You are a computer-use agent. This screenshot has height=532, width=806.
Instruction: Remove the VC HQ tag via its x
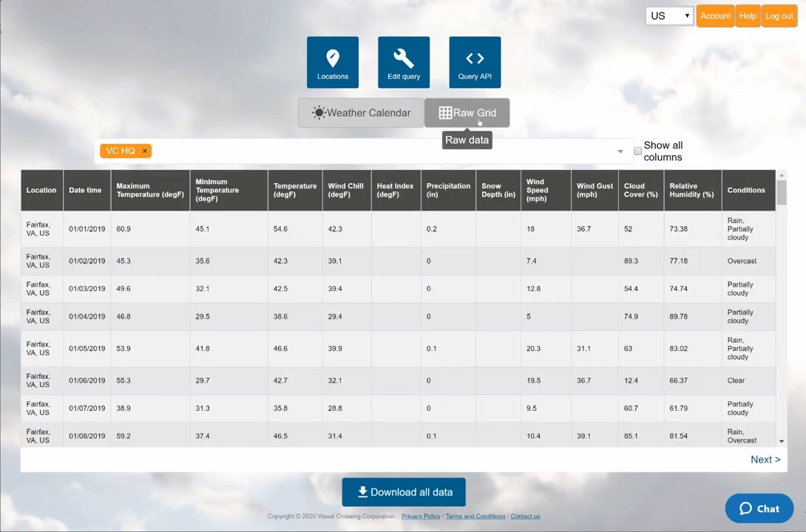[x=145, y=151]
